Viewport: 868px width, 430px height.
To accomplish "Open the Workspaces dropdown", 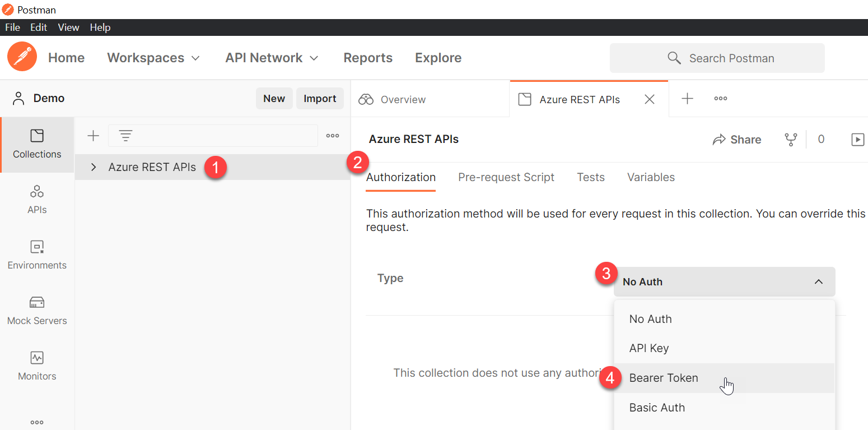I will [153, 58].
